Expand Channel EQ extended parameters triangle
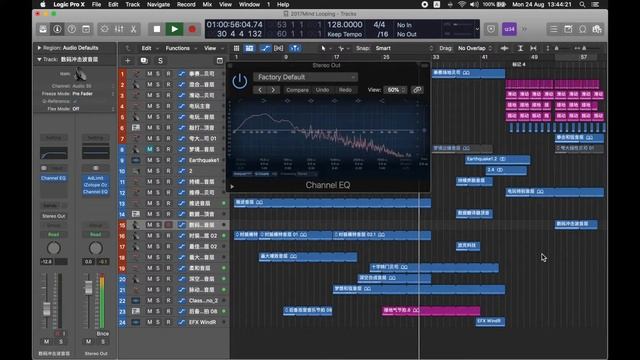This screenshot has height=360, width=640. coord(232,187)
